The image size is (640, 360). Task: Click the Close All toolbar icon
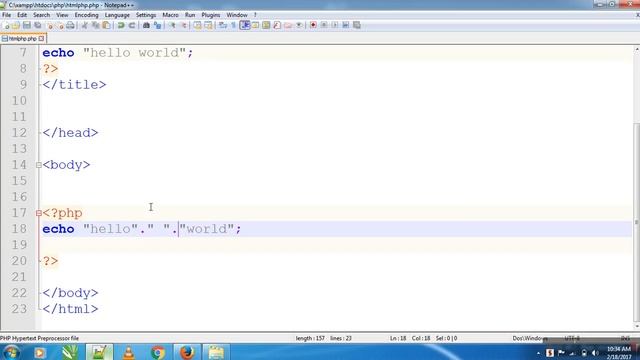60,25
